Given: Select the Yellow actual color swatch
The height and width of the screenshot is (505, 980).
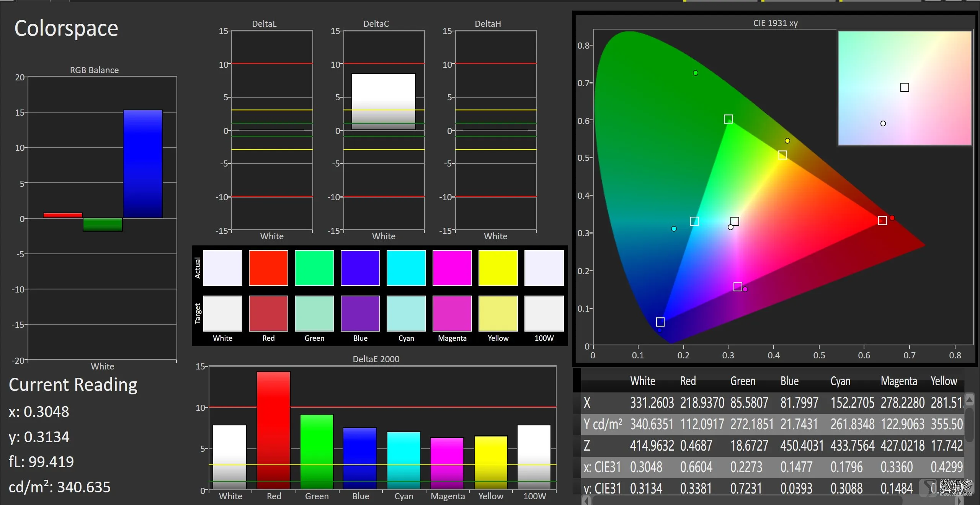Looking at the screenshot, I should point(498,268).
